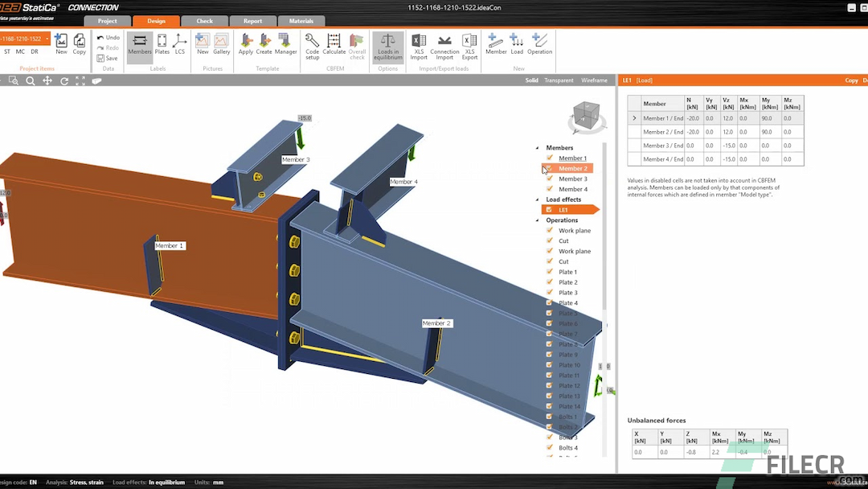Open the project items dropdown

click(x=45, y=38)
